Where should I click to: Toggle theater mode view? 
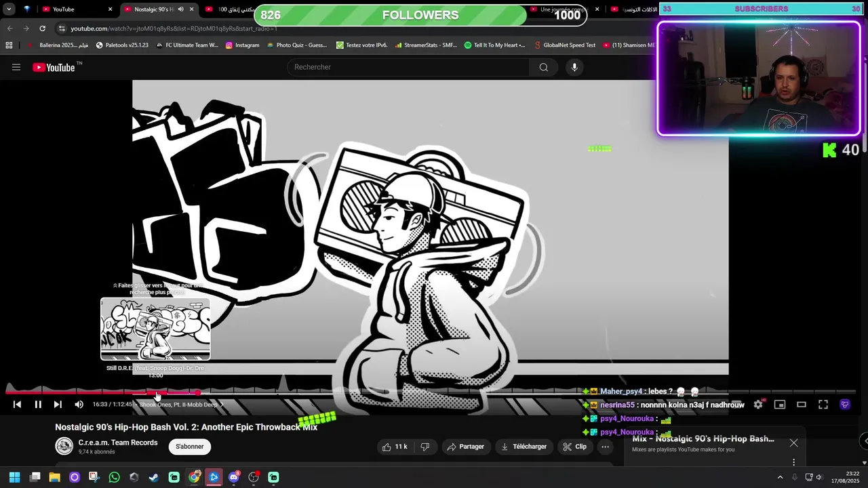[x=802, y=405]
